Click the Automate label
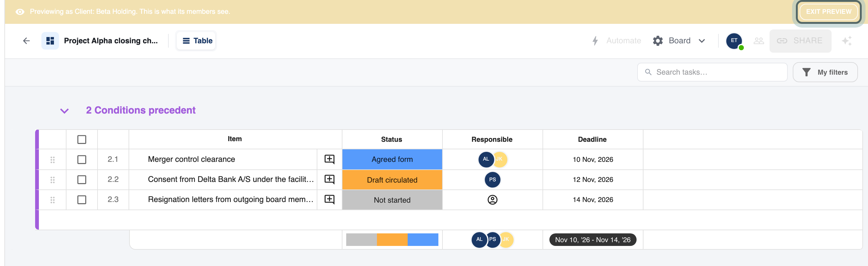Viewport: 868px width, 266px height. (x=623, y=41)
